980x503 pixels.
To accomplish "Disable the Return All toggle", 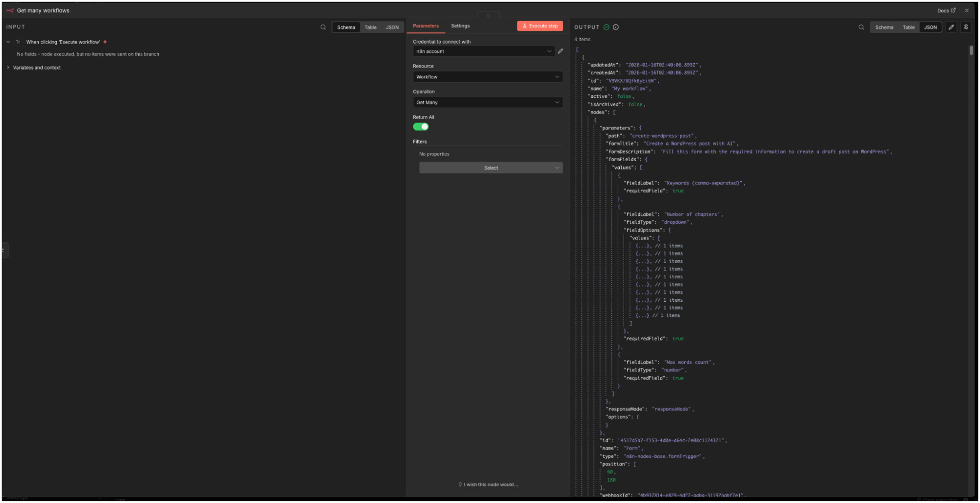I will (x=421, y=127).
